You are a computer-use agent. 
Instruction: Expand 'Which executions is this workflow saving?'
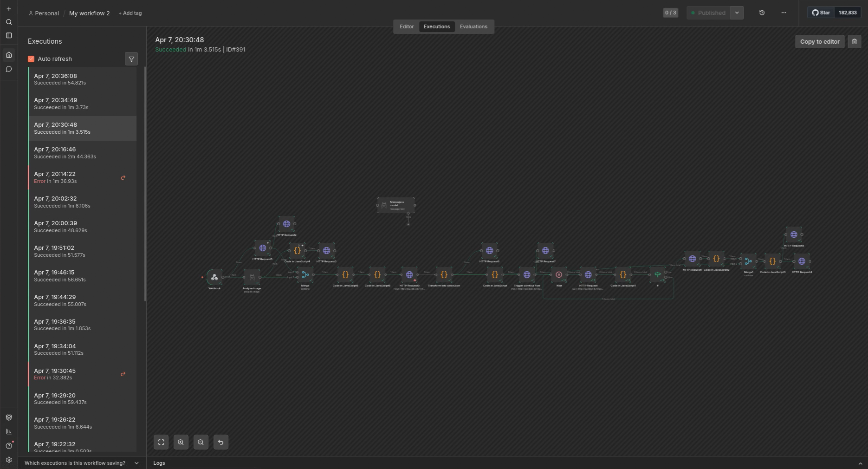pos(82,463)
